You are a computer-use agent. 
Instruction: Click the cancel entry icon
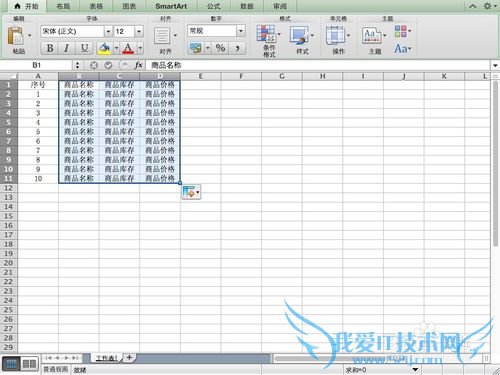[x=94, y=65]
